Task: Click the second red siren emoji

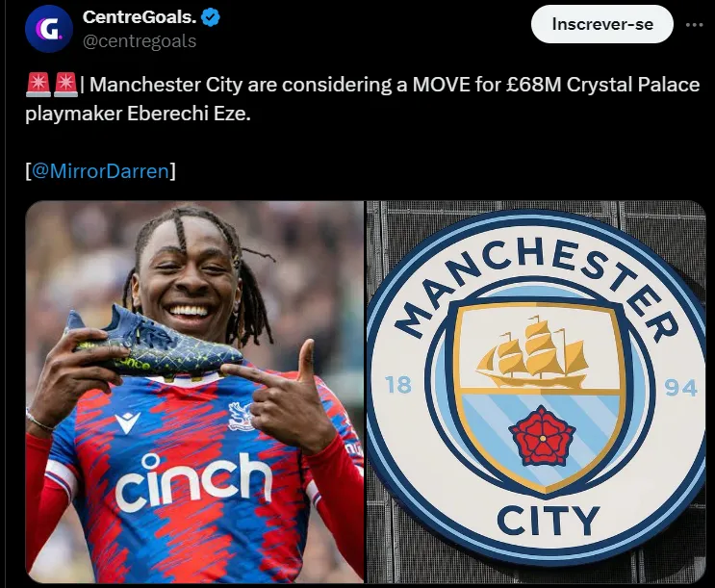Action: click(x=66, y=85)
